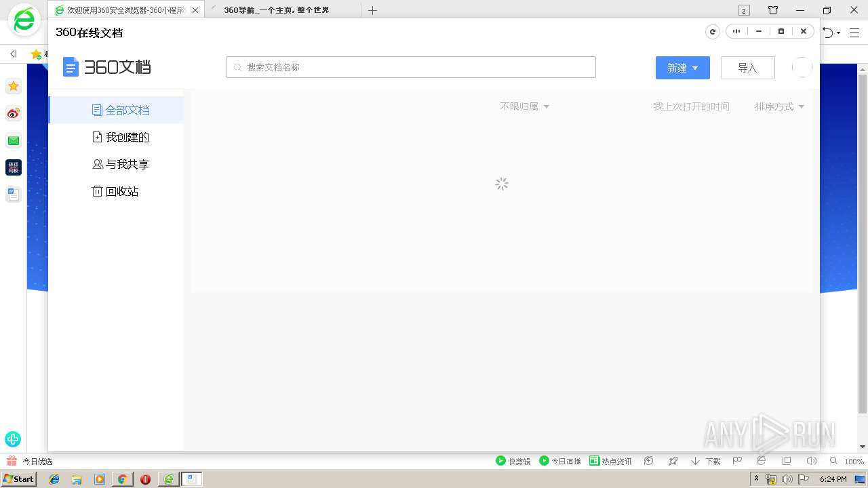Open the favorites star sidebar icon
Image resolution: width=868 pixels, height=488 pixels.
coord(13,86)
